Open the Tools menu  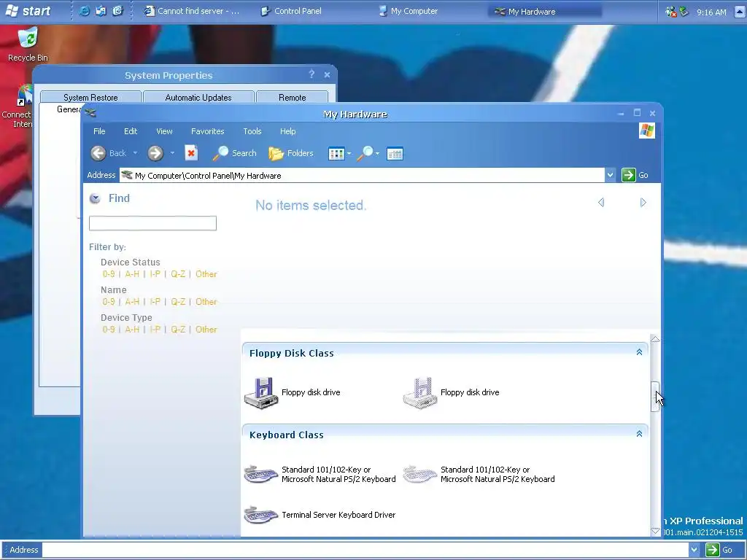(x=252, y=131)
